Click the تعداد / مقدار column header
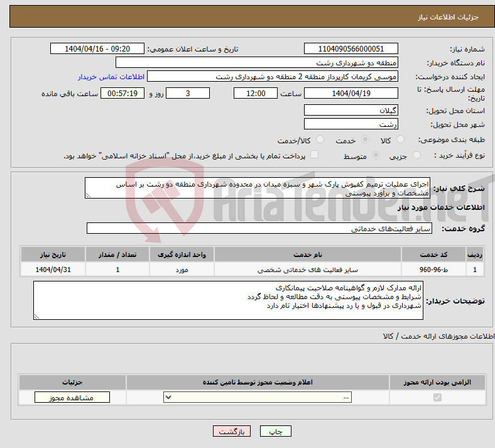The image size is (495, 448). (117, 254)
